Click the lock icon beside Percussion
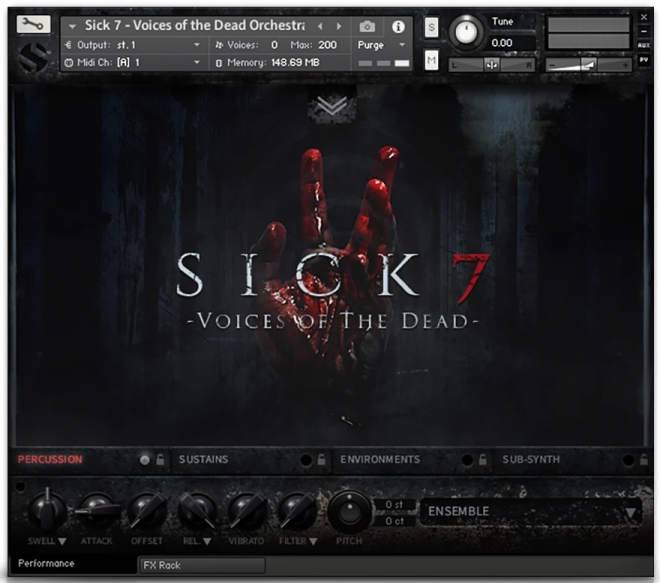This screenshot has width=660, height=583. [x=160, y=460]
